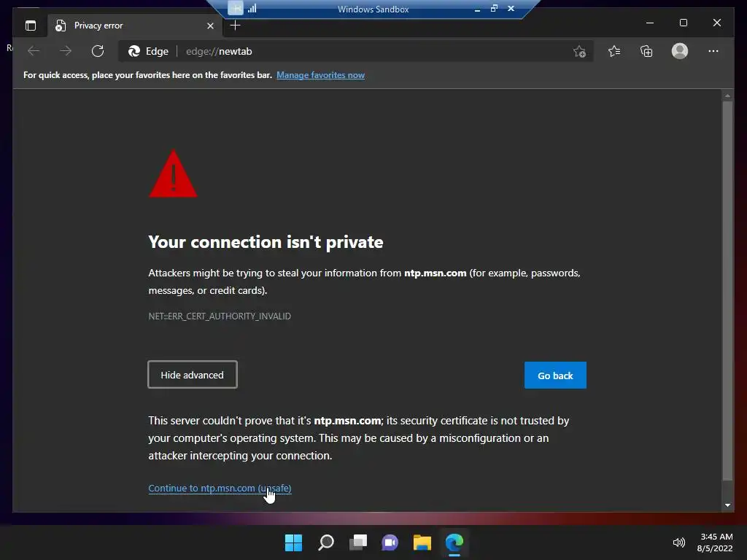This screenshot has width=747, height=560.
Task: Click the vertical scrollbar thumb
Action: click(727, 291)
